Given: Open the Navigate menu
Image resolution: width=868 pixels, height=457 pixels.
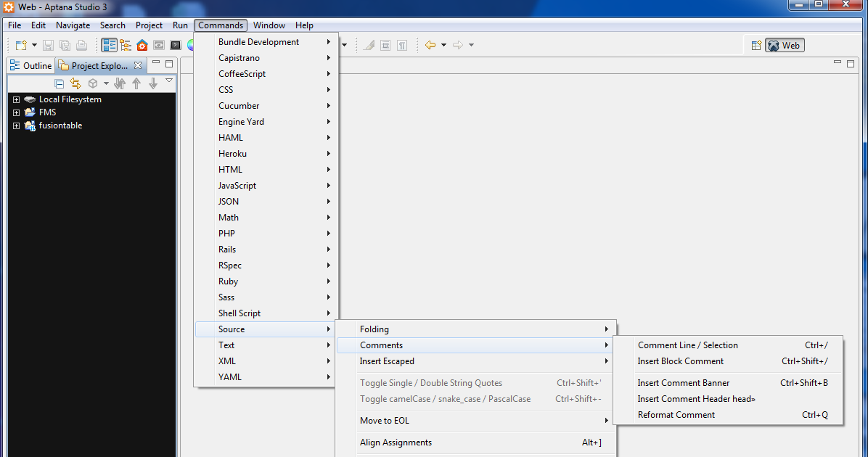Looking at the screenshot, I should point(73,25).
